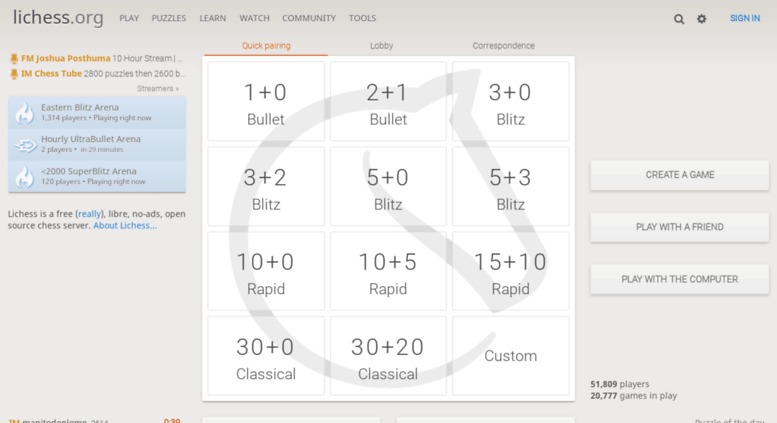Join the <2000 SuperBlitz Arena tournament

tap(97, 176)
